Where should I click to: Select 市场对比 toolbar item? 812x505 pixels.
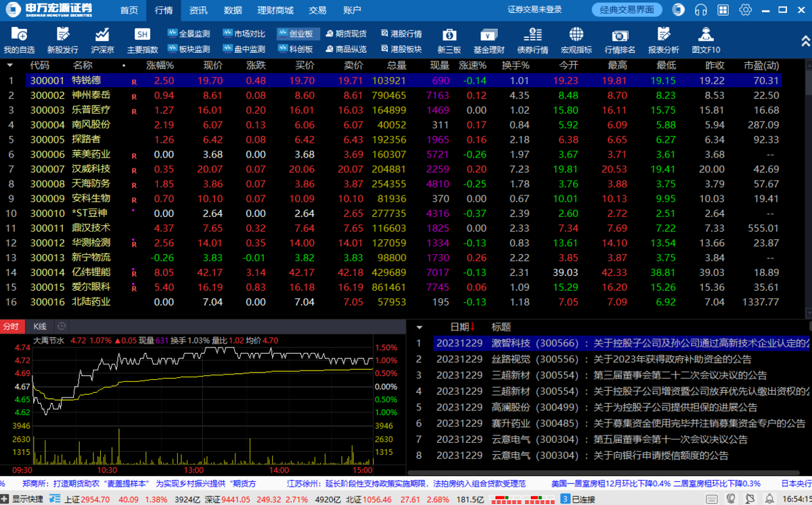pos(244,34)
